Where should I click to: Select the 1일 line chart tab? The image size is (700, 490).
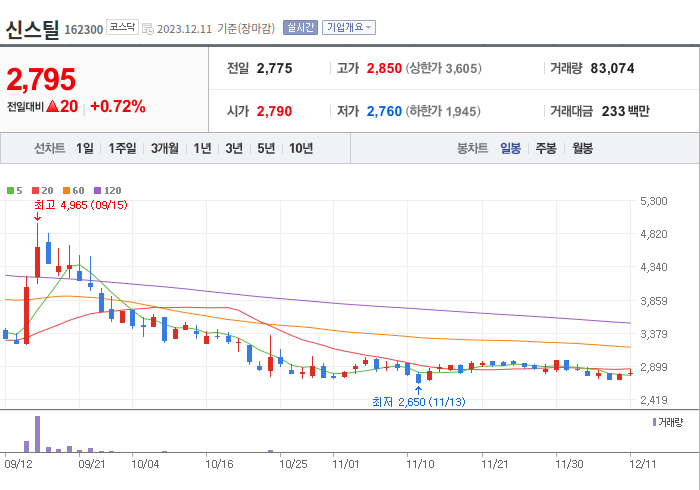[85, 148]
